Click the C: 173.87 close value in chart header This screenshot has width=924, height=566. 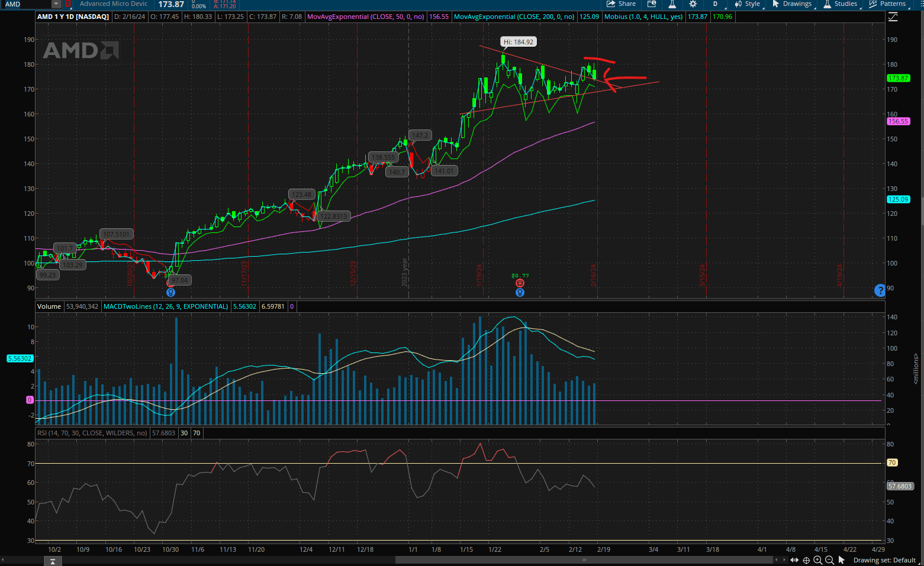pos(263,17)
